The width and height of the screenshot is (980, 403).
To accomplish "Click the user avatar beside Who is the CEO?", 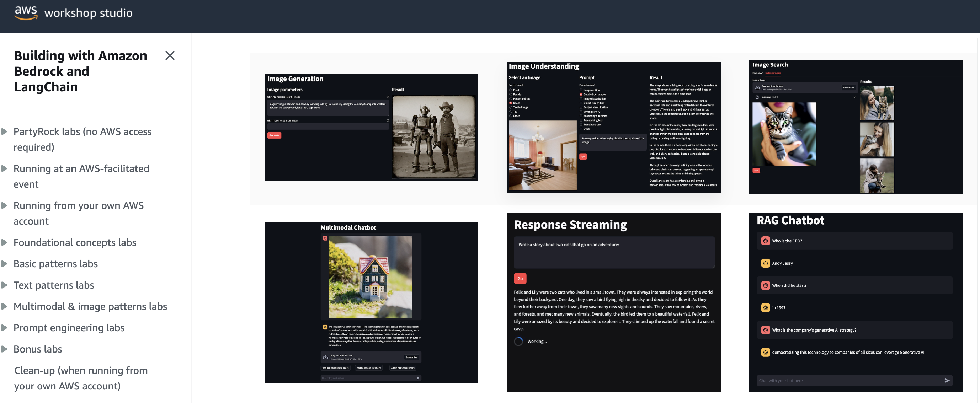I will (765, 241).
